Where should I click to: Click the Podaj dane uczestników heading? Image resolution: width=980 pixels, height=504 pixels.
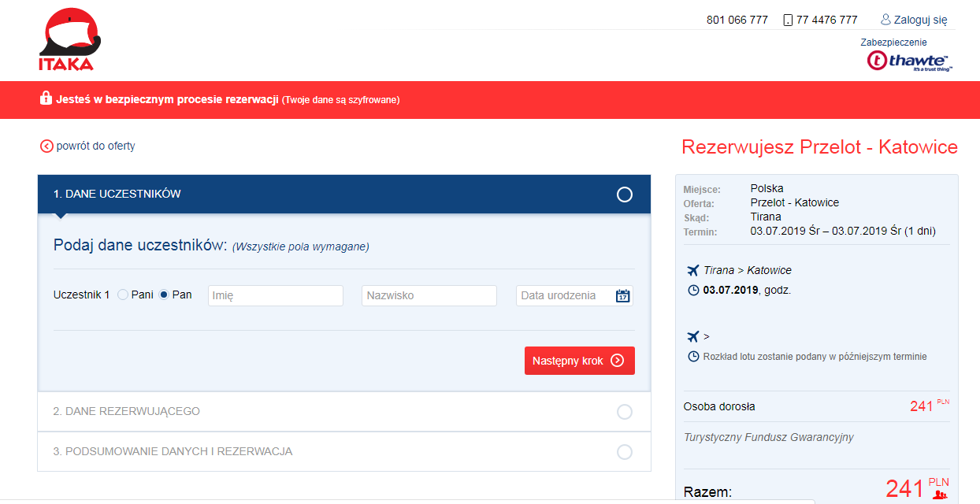pyautogui.click(x=140, y=245)
